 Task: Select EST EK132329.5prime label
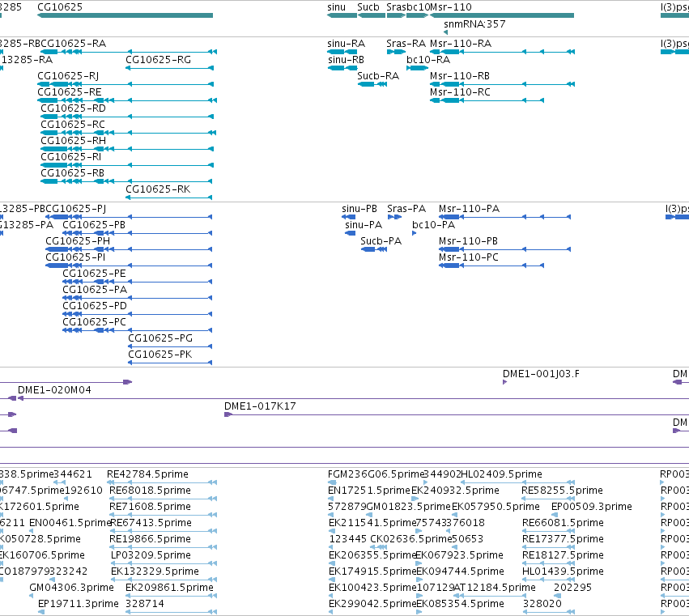(155, 571)
